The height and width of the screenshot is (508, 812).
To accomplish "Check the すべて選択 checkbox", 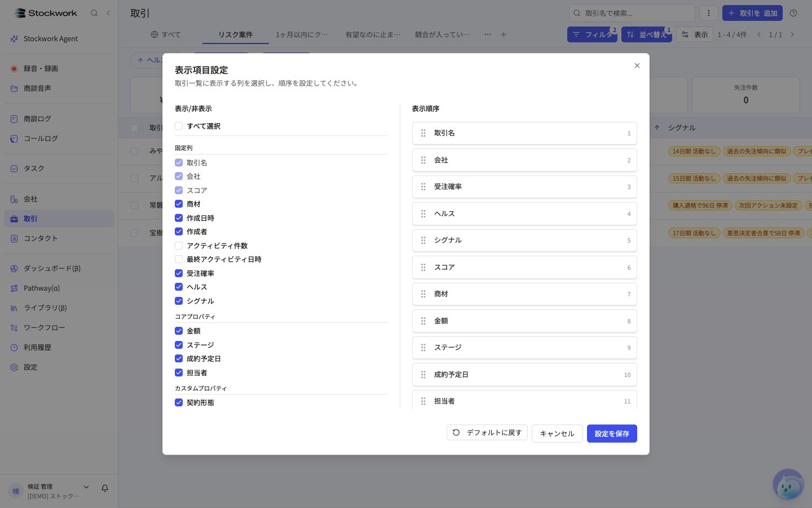I will (179, 126).
